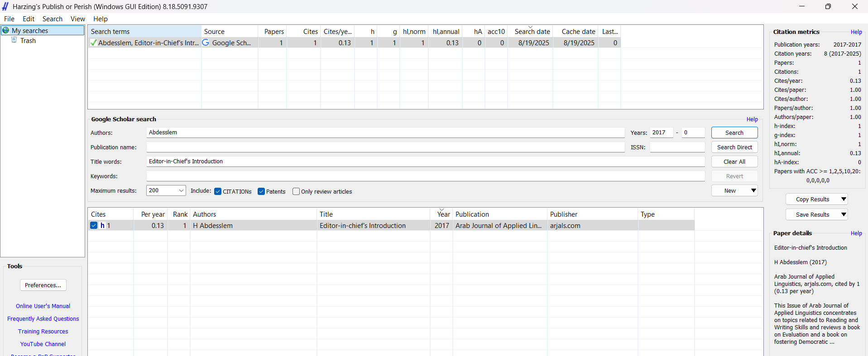Click the Revert button
Screen dimensions: 868x356
click(x=734, y=176)
